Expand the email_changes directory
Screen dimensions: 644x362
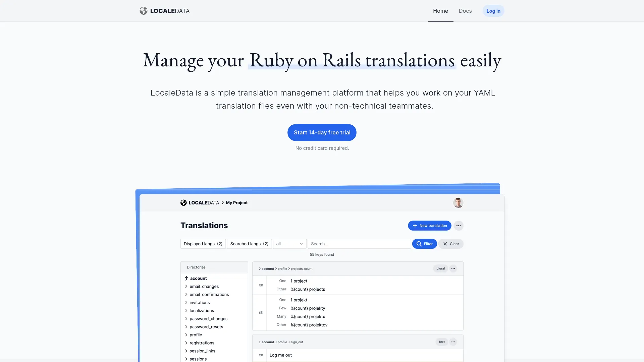click(204, 286)
